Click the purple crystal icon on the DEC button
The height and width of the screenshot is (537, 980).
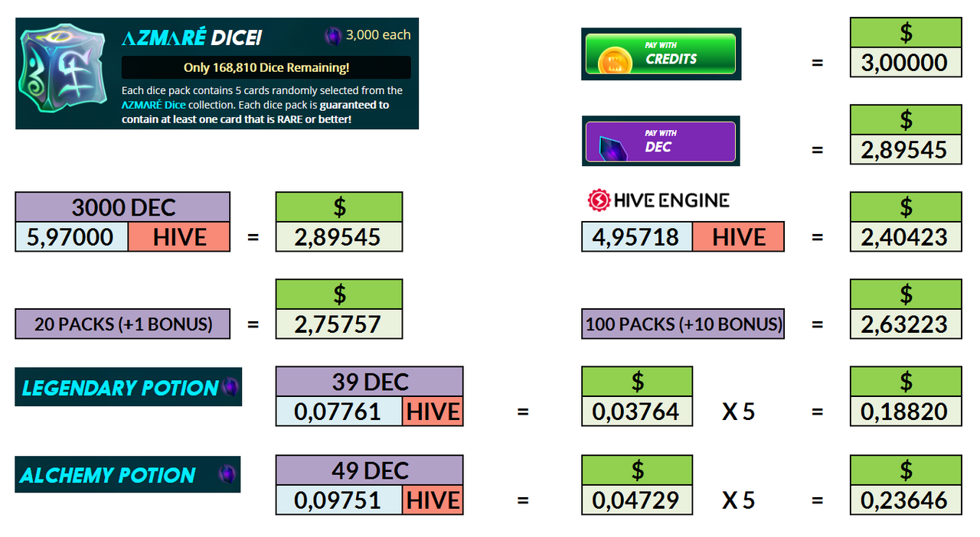(x=614, y=147)
